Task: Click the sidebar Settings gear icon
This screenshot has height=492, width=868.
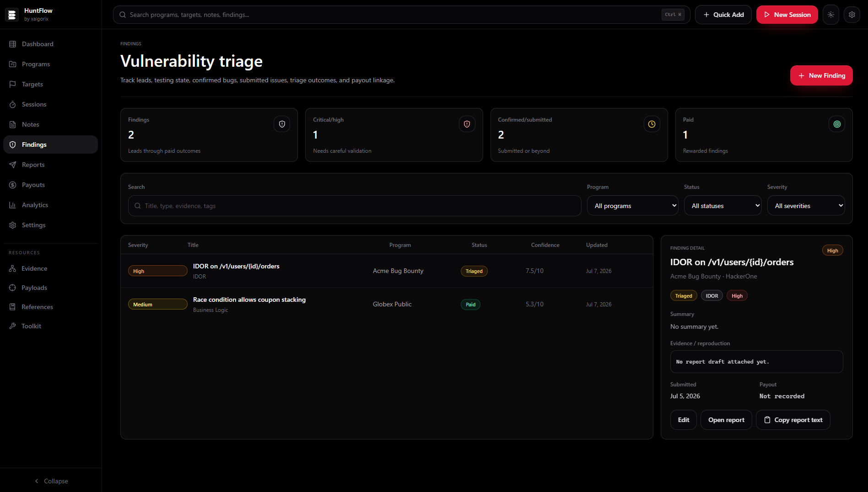Action: click(x=13, y=225)
